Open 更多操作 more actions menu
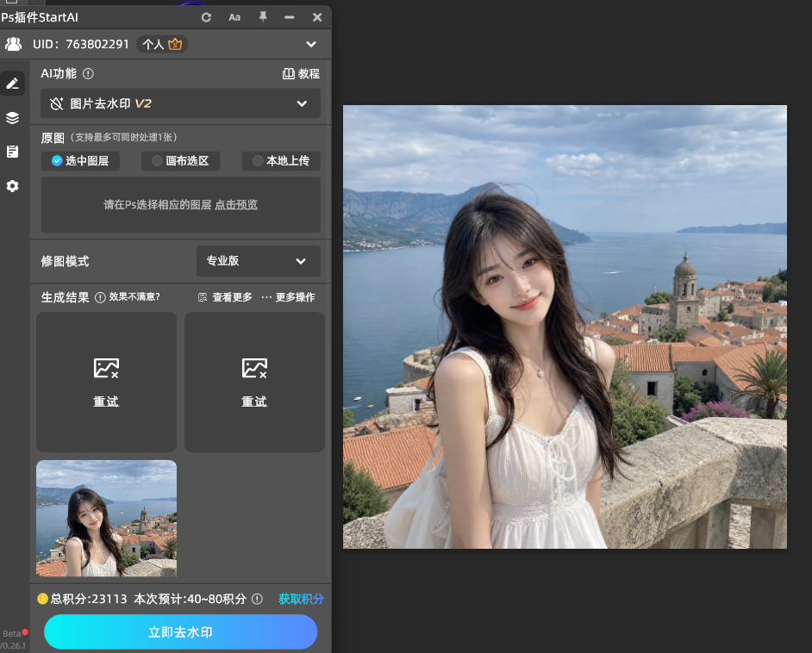812x653 pixels. click(289, 297)
